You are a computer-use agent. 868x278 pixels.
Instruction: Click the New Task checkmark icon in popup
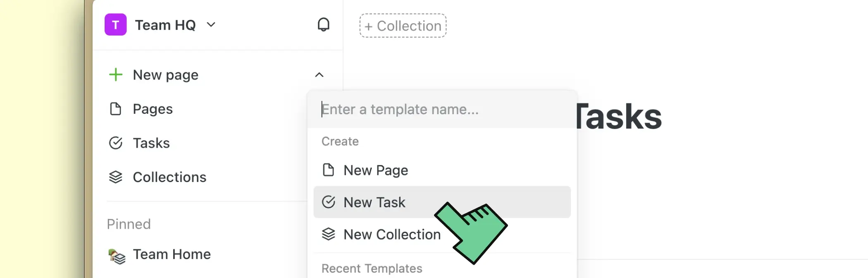(x=328, y=202)
